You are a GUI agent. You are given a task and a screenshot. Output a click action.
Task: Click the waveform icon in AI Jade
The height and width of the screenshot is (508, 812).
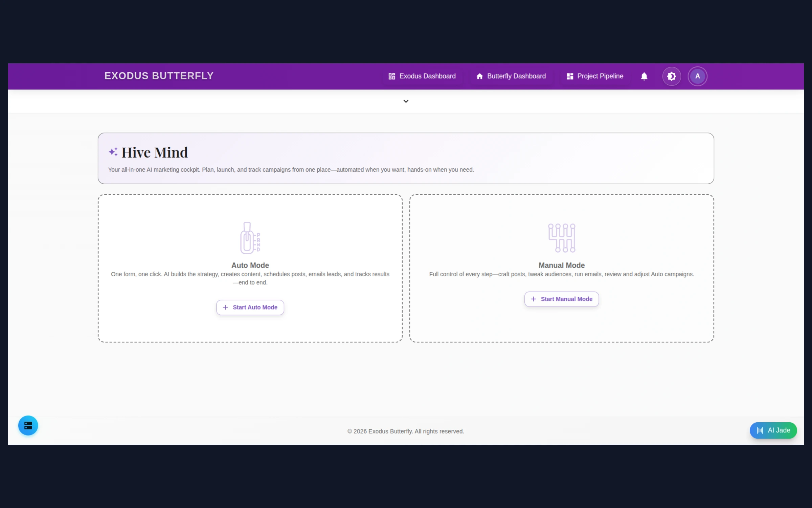click(760, 430)
